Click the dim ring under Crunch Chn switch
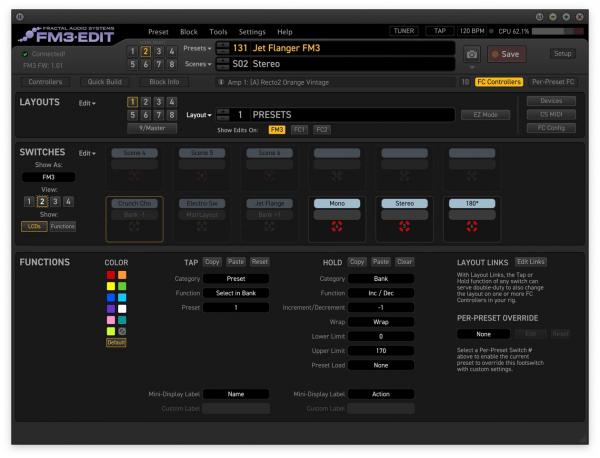Image resolution: width=600 pixels, height=458 pixels. (x=134, y=227)
